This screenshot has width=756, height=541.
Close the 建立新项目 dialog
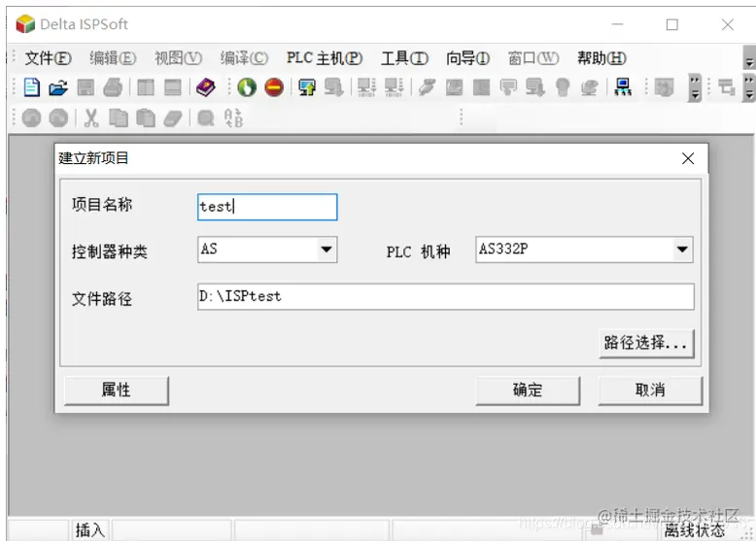(688, 158)
